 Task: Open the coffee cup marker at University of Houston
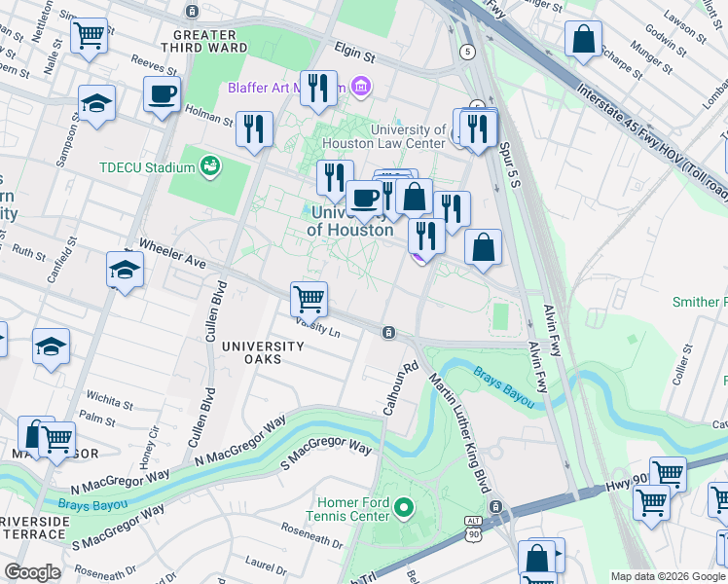click(364, 199)
